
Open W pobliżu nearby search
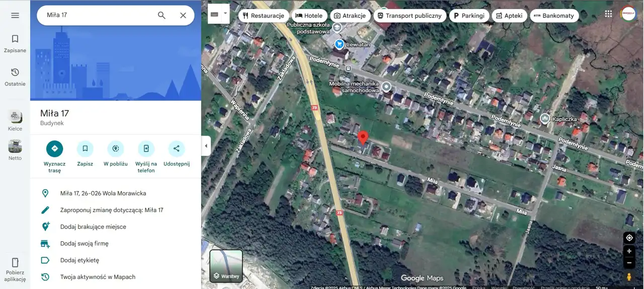point(116,149)
